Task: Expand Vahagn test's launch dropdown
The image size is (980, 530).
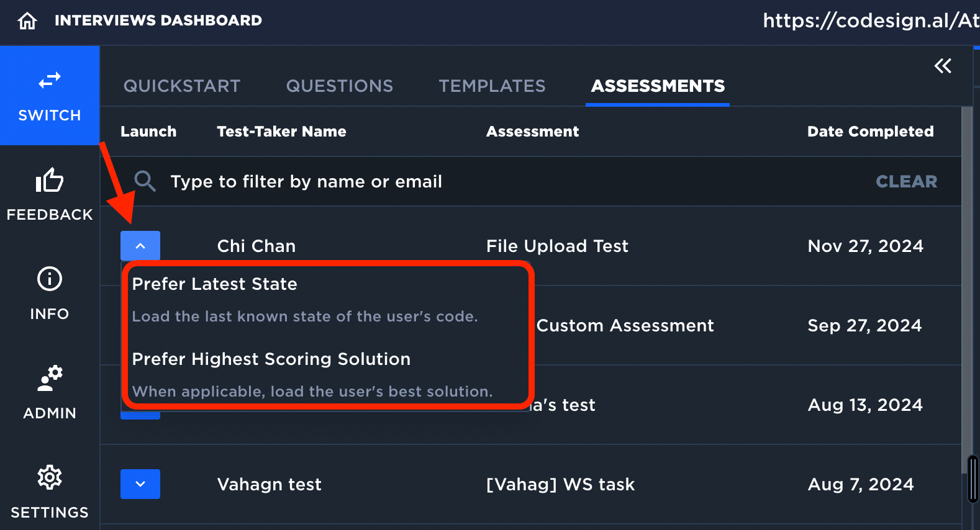Action: click(140, 484)
